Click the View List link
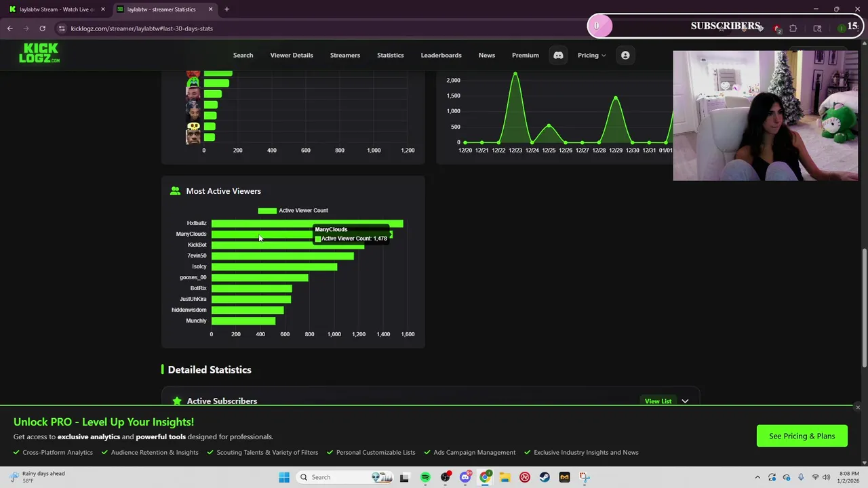 click(x=658, y=401)
